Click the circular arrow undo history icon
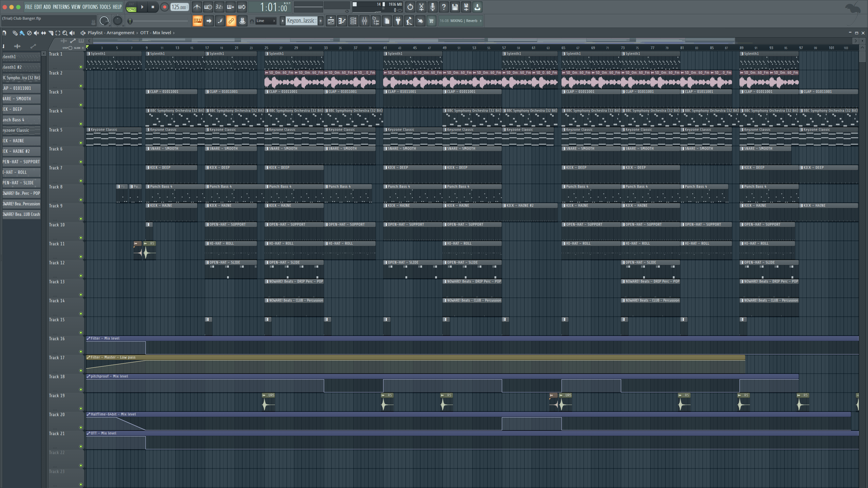The height and width of the screenshot is (488, 868). tap(410, 7)
